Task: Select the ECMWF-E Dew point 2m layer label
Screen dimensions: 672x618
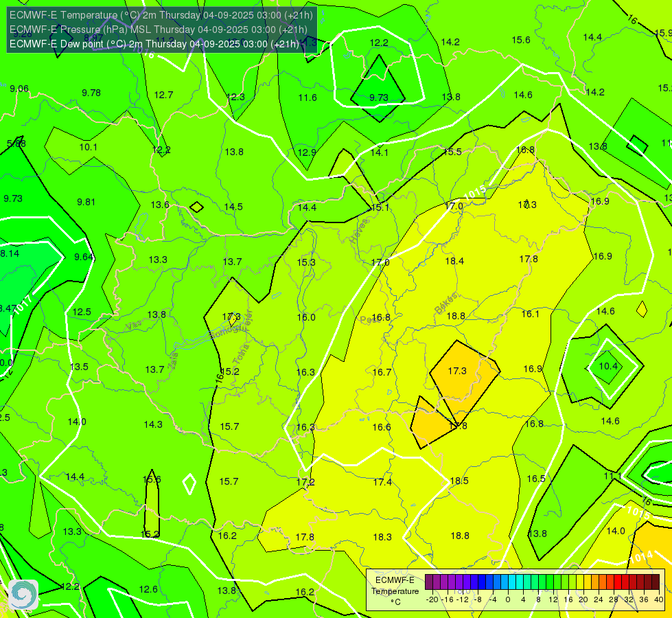Action: click(x=154, y=44)
